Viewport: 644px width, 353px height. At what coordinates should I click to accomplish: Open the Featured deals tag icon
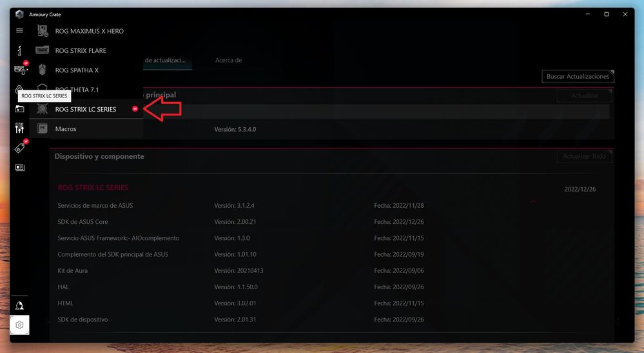(19, 148)
